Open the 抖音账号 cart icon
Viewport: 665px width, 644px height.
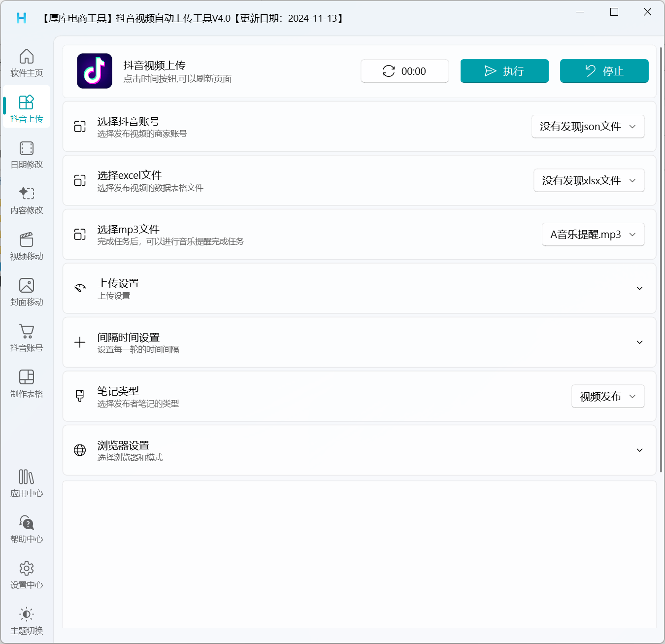tap(27, 331)
